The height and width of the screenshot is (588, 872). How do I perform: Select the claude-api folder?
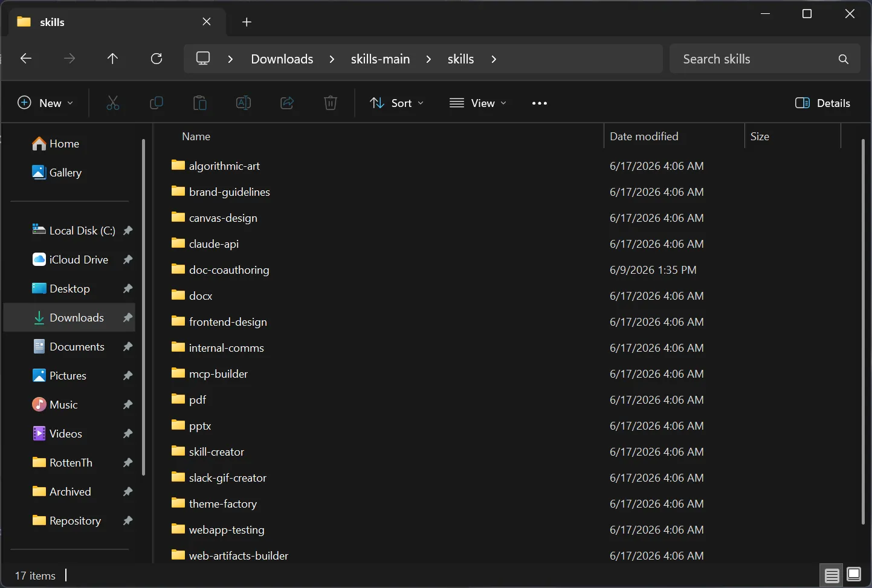point(214,244)
